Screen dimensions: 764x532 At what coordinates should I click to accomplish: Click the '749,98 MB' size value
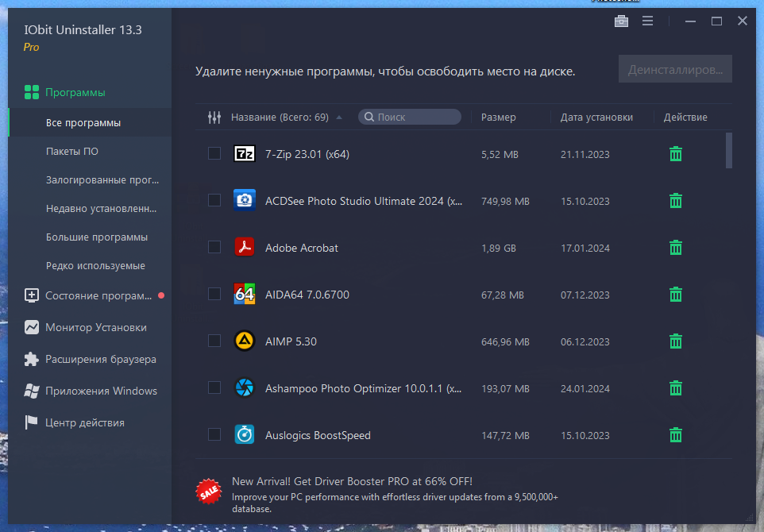coord(505,201)
